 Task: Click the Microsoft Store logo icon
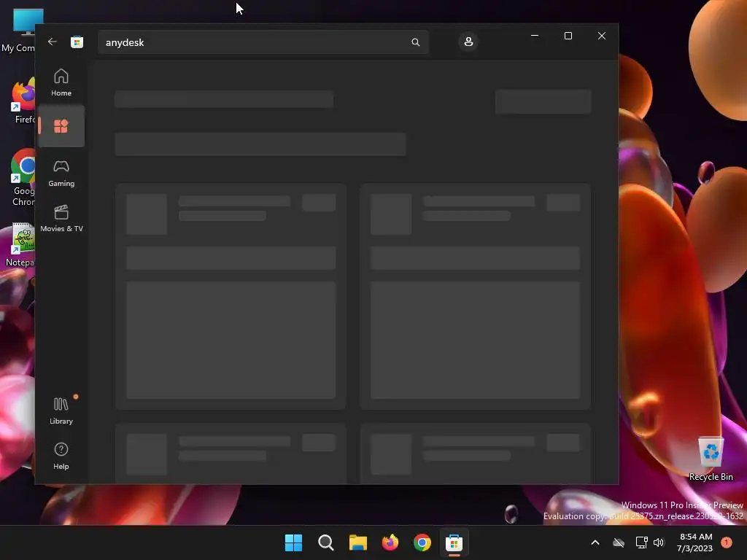pos(77,42)
